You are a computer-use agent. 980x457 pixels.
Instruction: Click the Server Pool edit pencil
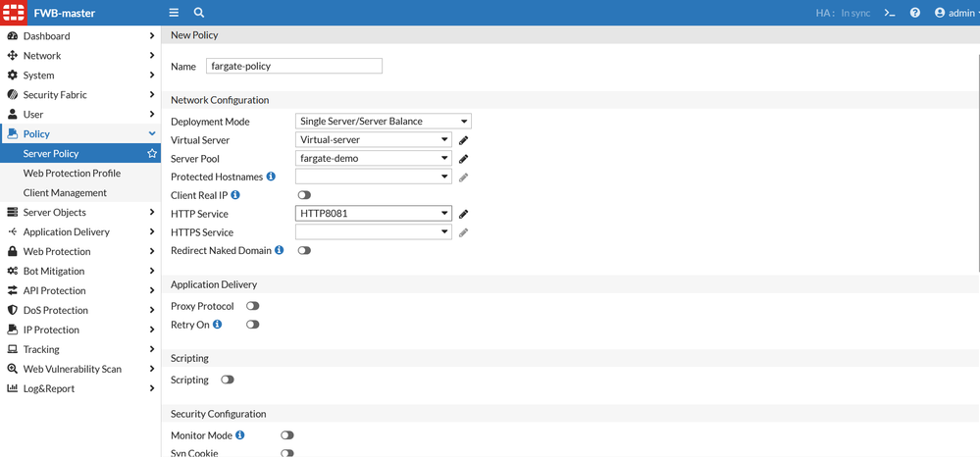point(464,159)
